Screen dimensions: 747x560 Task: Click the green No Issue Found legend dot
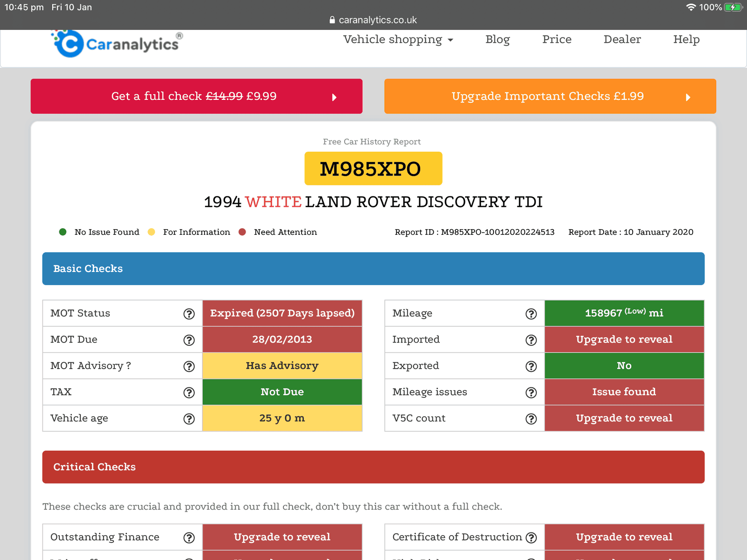[63, 232]
